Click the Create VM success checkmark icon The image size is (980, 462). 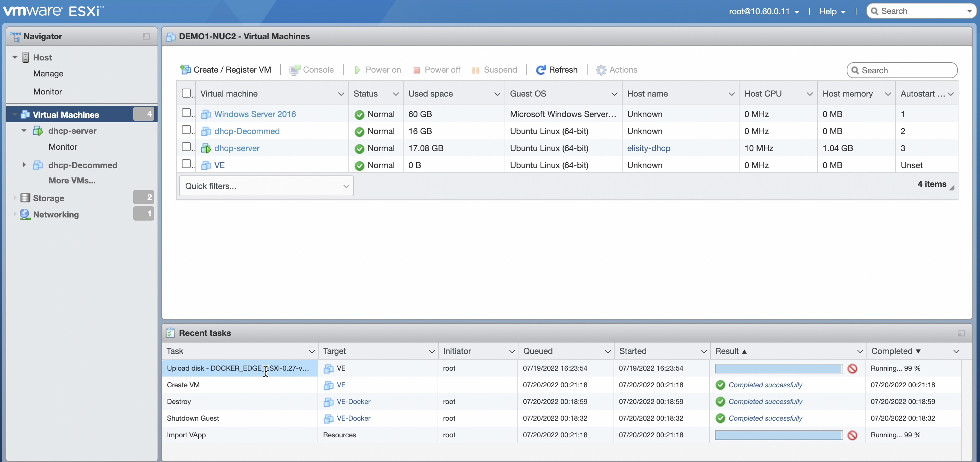pyautogui.click(x=720, y=385)
